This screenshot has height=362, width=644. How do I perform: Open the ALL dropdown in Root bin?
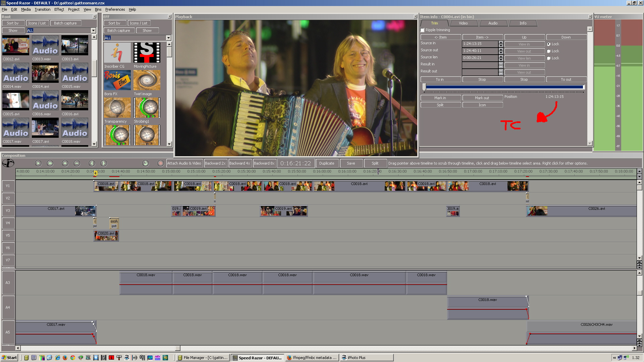[x=93, y=31]
